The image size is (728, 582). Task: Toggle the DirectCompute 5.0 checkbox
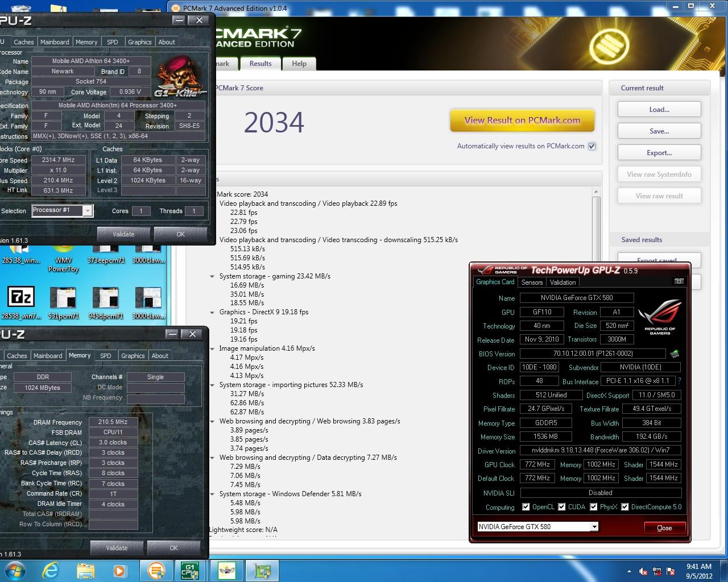pos(625,506)
